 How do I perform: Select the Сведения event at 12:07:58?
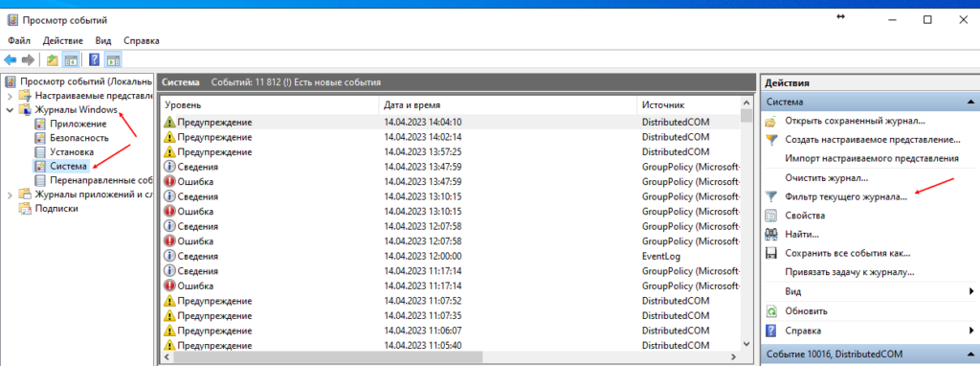tap(451, 226)
